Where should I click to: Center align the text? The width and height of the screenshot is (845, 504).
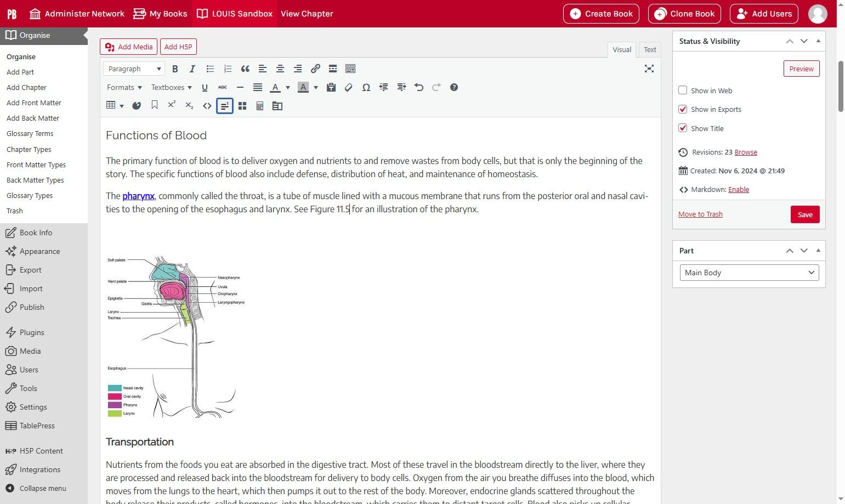click(x=280, y=69)
